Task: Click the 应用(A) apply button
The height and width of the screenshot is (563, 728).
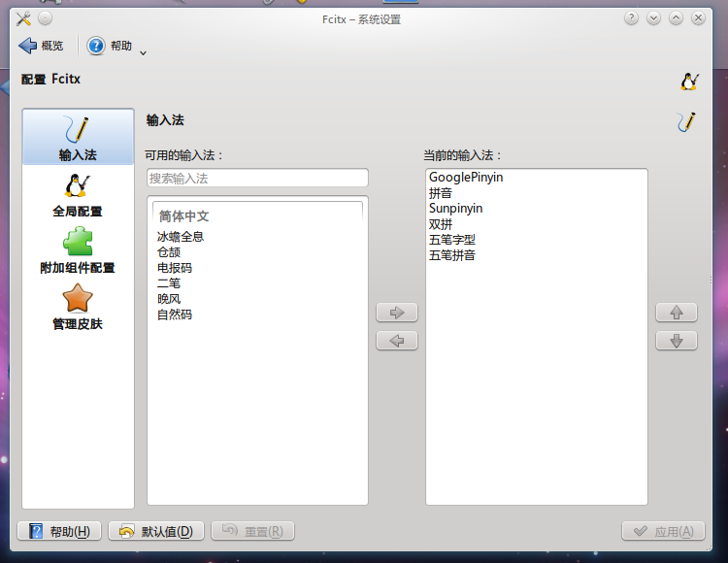Action: tap(664, 531)
